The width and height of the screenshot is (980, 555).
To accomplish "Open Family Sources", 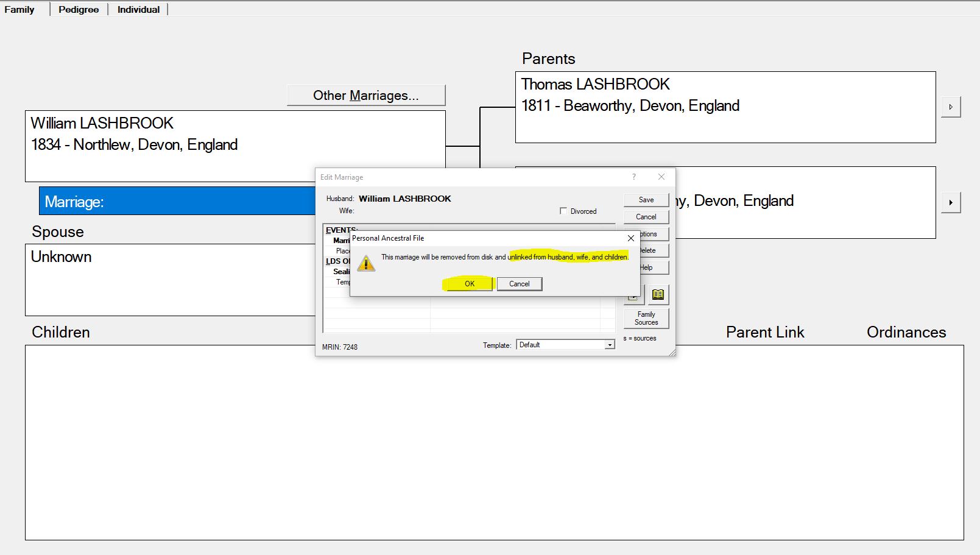I will [x=646, y=318].
